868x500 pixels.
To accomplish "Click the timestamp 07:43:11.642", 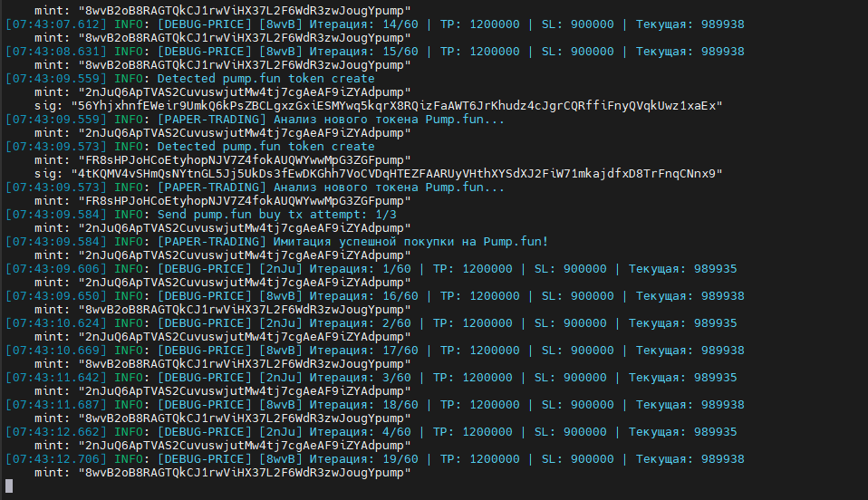I will point(55,377).
